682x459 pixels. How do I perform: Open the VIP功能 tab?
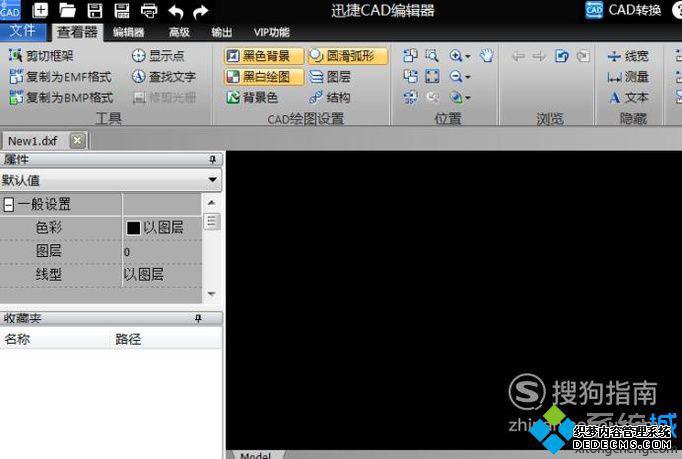271,32
